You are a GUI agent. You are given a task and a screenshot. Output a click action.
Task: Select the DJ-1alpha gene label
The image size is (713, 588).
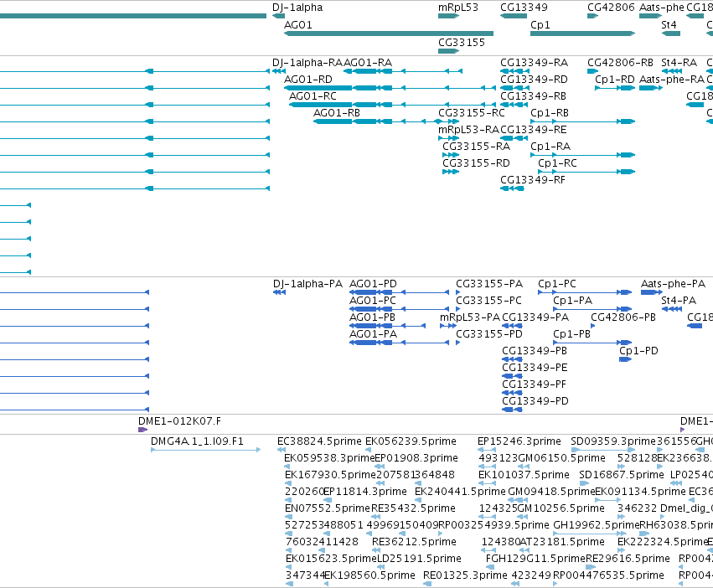(297, 8)
